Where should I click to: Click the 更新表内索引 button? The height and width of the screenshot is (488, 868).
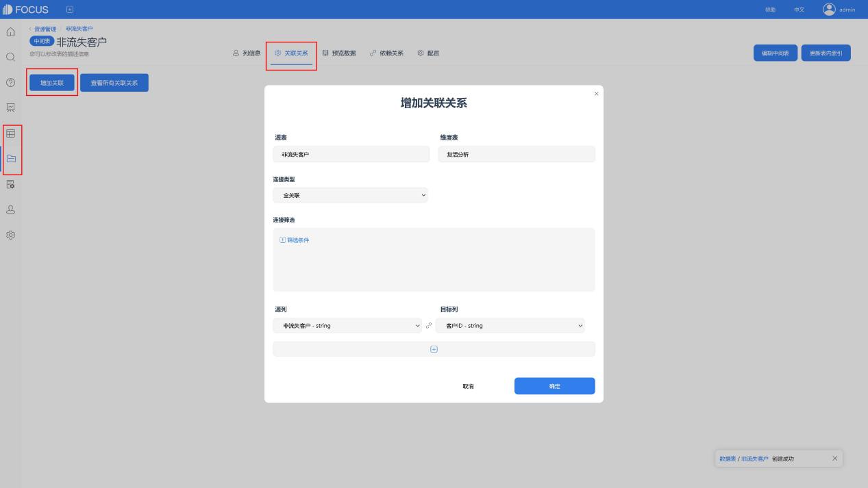click(x=826, y=53)
